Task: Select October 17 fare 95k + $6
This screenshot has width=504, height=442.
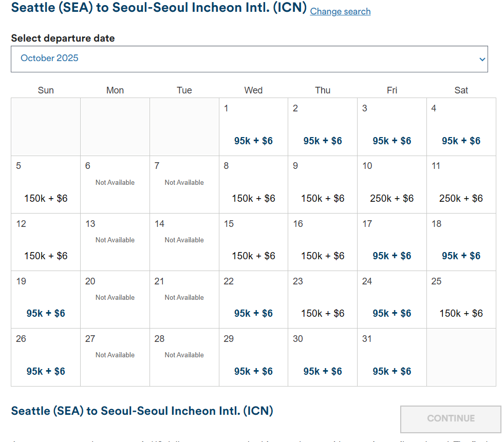Action: [392, 256]
